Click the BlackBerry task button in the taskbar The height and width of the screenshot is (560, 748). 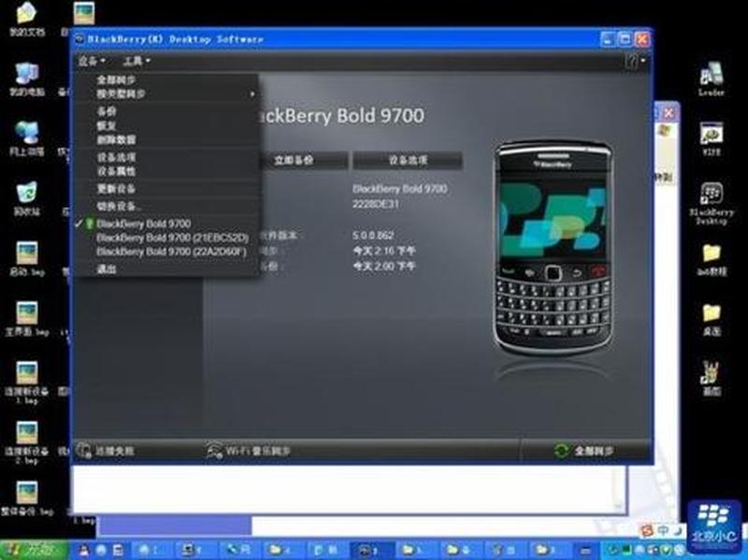371,551
